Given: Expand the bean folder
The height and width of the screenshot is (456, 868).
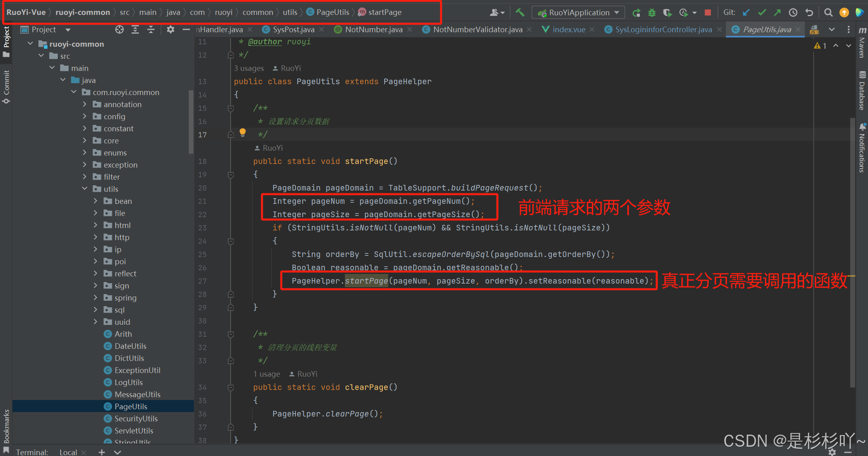Looking at the screenshot, I should 95,201.
